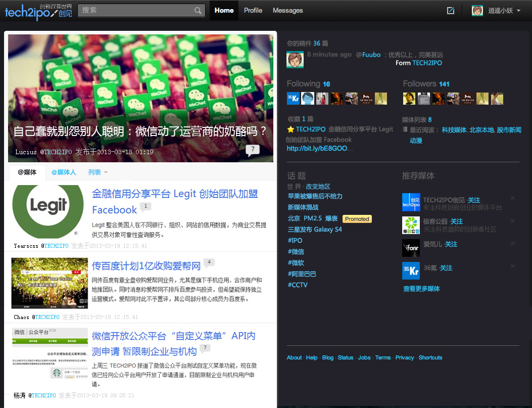
Task: Open the #微信 hashtag
Action: tap(296, 251)
